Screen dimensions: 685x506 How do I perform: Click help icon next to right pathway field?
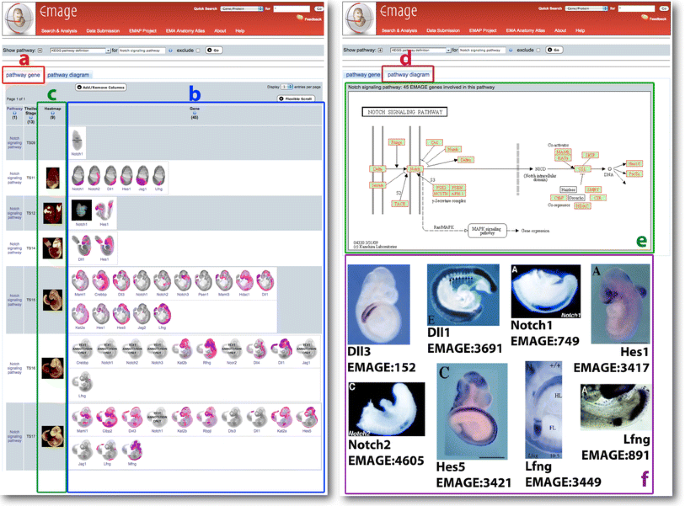point(511,50)
